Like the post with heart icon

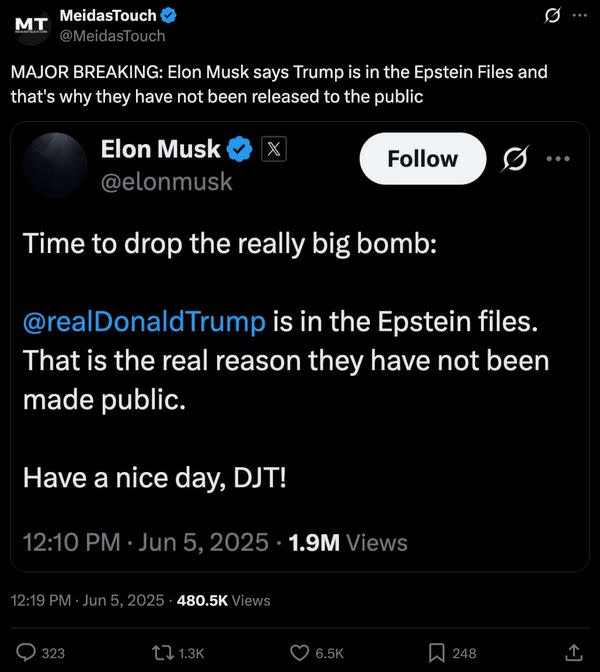point(300,652)
